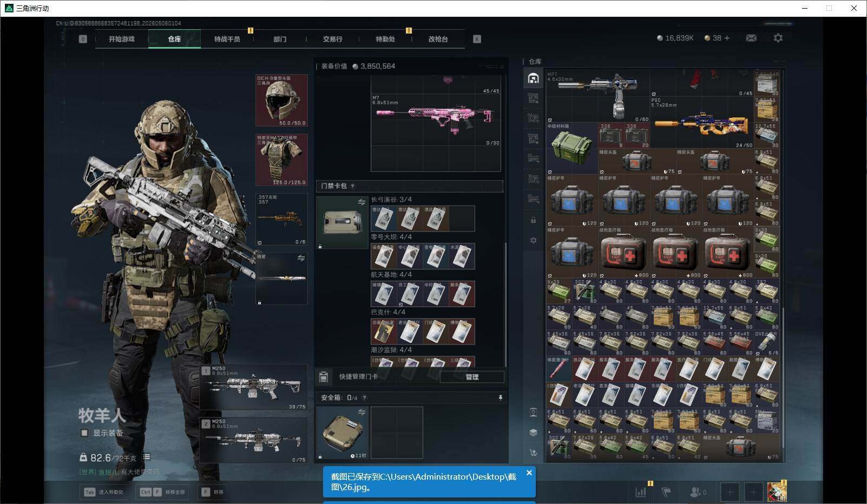Swap the melee knife using arrows icon

[x=301, y=258]
